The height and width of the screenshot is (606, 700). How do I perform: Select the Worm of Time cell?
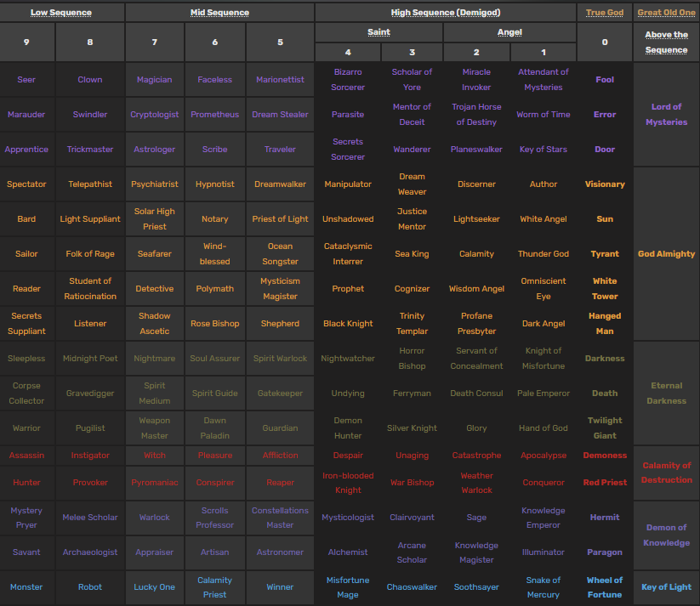[x=543, y=114]
